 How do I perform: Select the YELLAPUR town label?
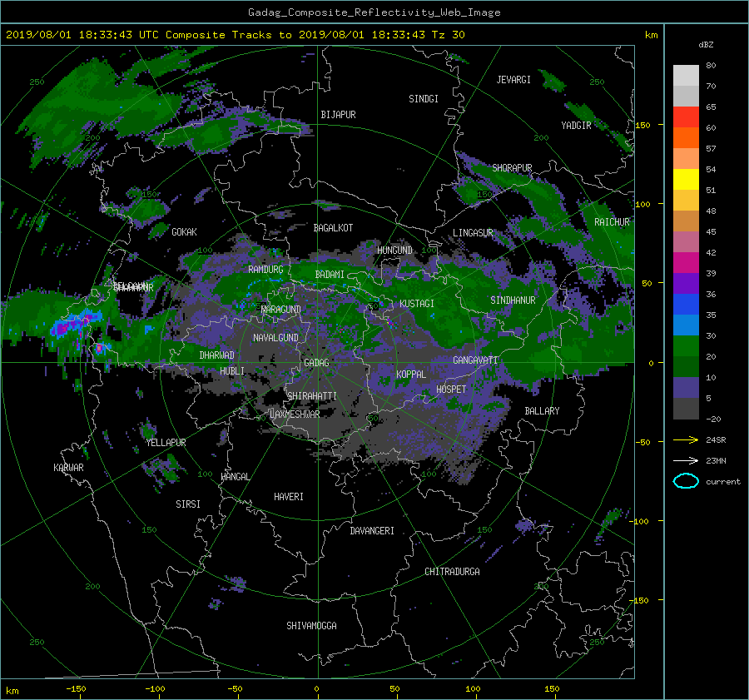click(166, 443)
